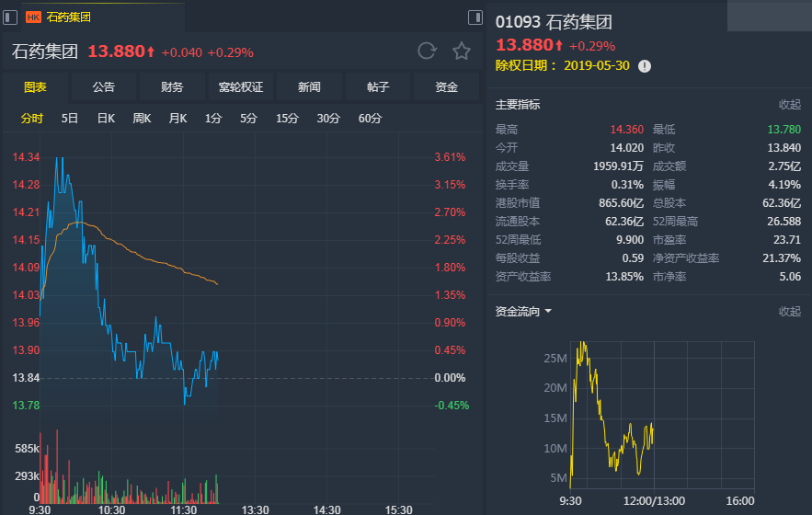812x515 pixels.
Task: Select the 1分 chart interval
Action: (213, 119)
